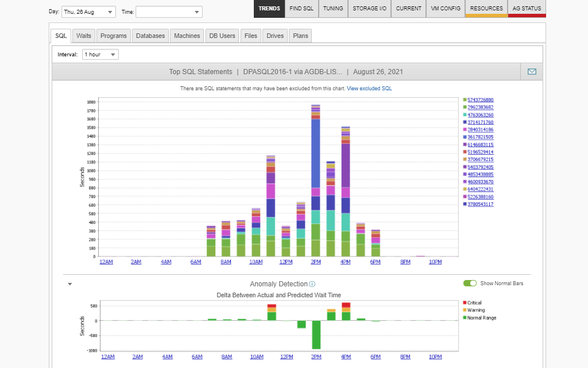Viewport: 588px width, 368px height.
Task: Open the Time dropdown
Action: click(169, 12)
